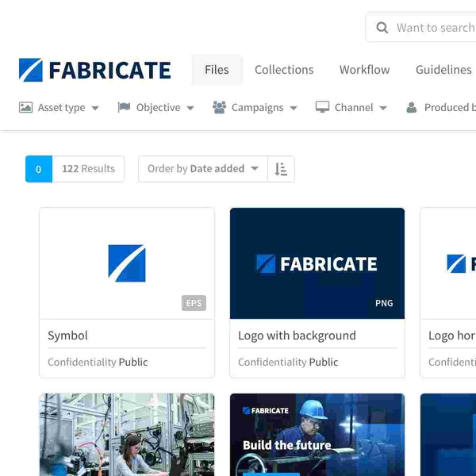Click the Asset type image icon
The width and height of the screenshot is (476, 476).
tap(26, 107)
